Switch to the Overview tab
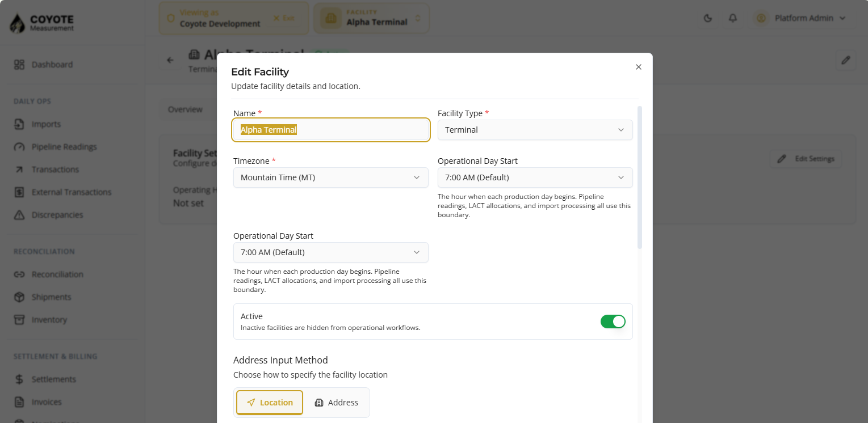Image resolution: width=868 pixels, height=423 pixels. [x=185, y=109]
